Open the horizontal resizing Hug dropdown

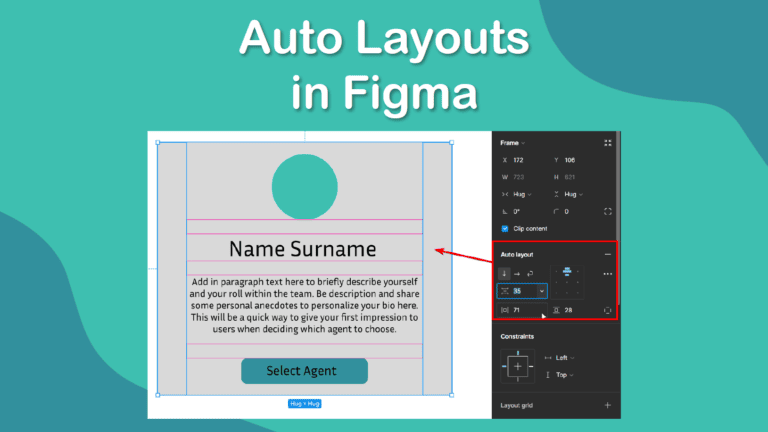point(522,194)
